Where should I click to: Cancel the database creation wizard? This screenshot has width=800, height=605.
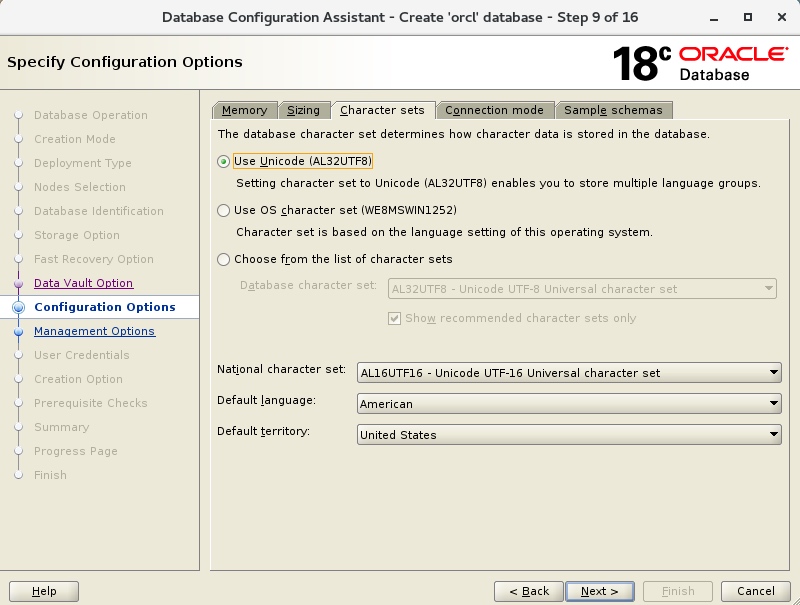click(756, 591)
